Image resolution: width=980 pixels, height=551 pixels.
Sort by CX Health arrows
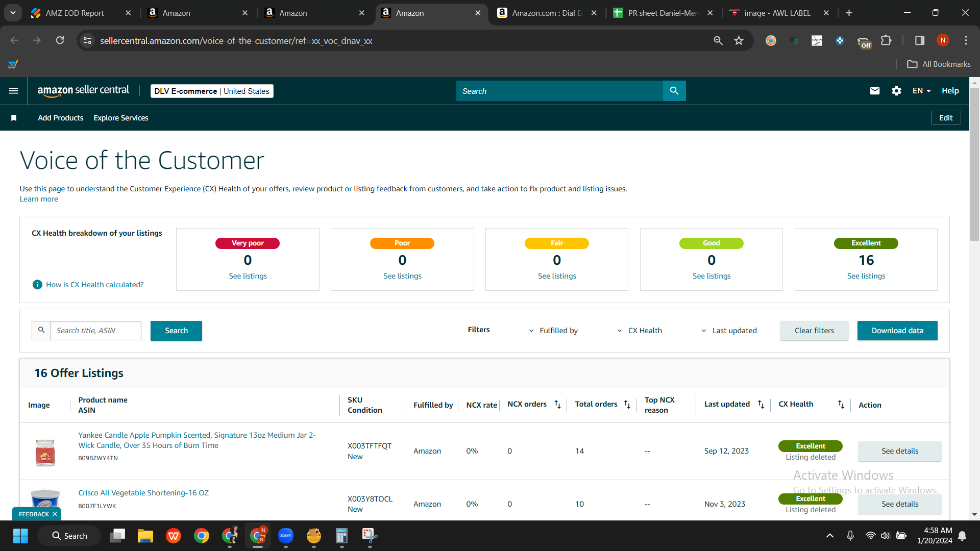tap(841, 405)
